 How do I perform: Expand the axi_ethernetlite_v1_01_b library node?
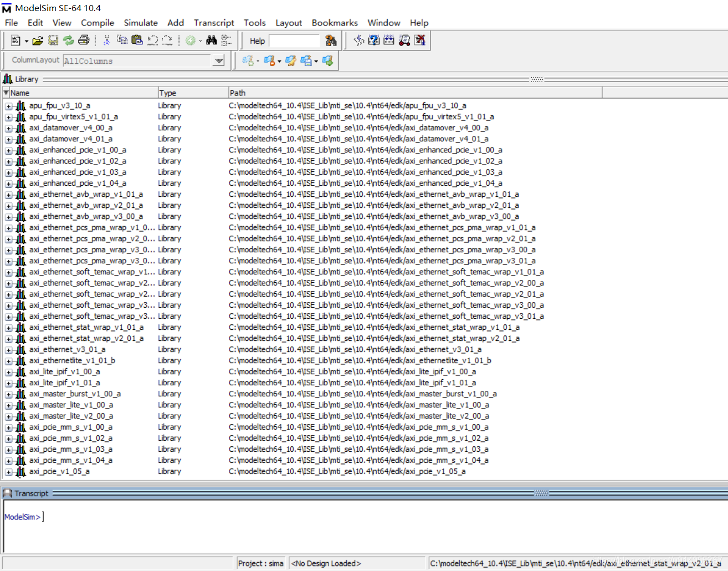(8, 361)
